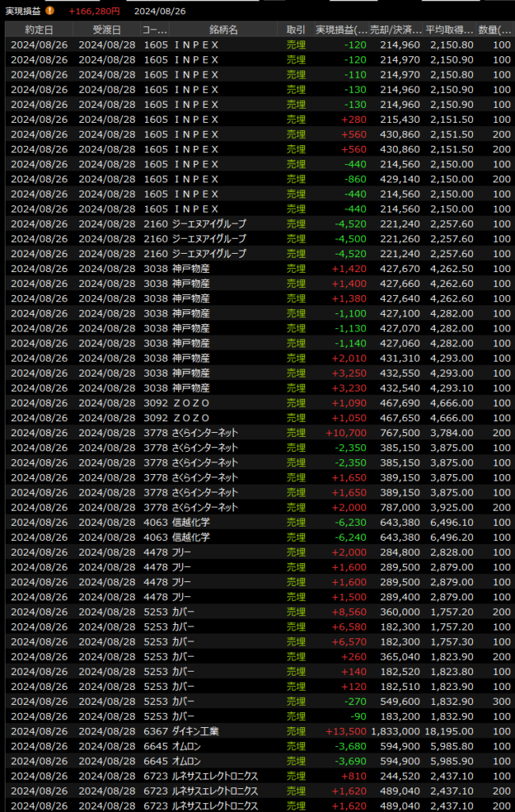Image resolution: width=515 pixels, height=812 pixels.
Task: Click the 取引 column header
Action: 295,29
